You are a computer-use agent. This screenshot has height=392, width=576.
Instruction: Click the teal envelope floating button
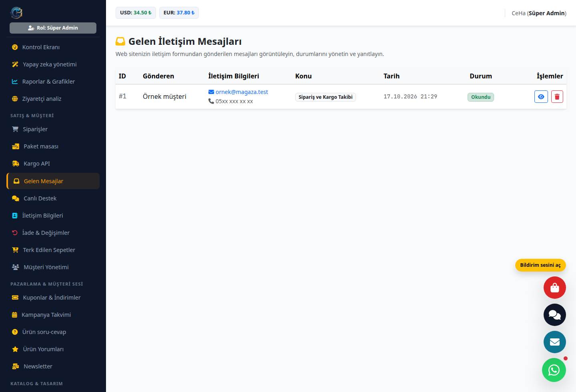[554, 342]
